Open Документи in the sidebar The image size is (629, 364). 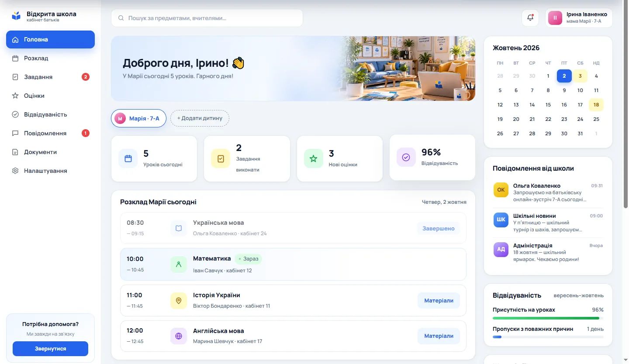(50, 152)
